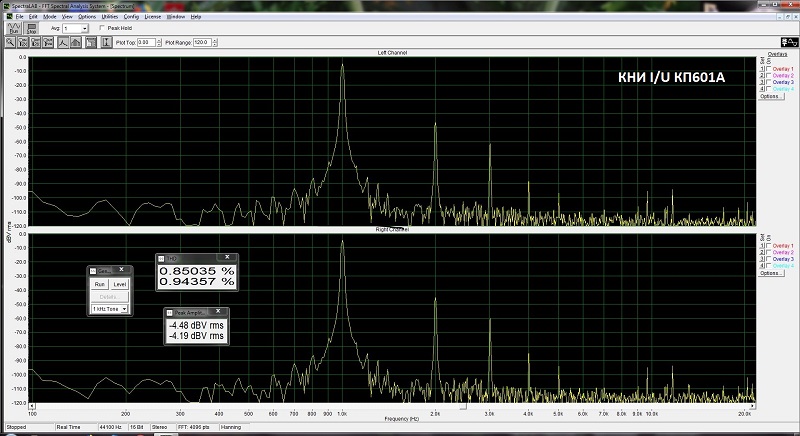Click inside the Plot Top value field
This screenshot has height=436, width=800.
pyautogui.click(x=145, y=43)
